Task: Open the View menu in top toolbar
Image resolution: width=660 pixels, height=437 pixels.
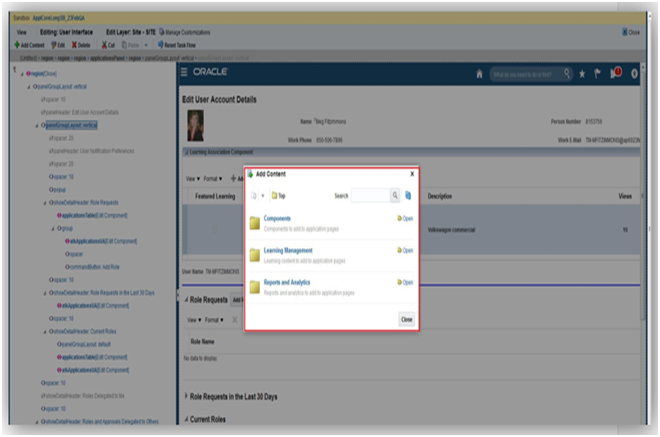Action: [x=21, y=32]
